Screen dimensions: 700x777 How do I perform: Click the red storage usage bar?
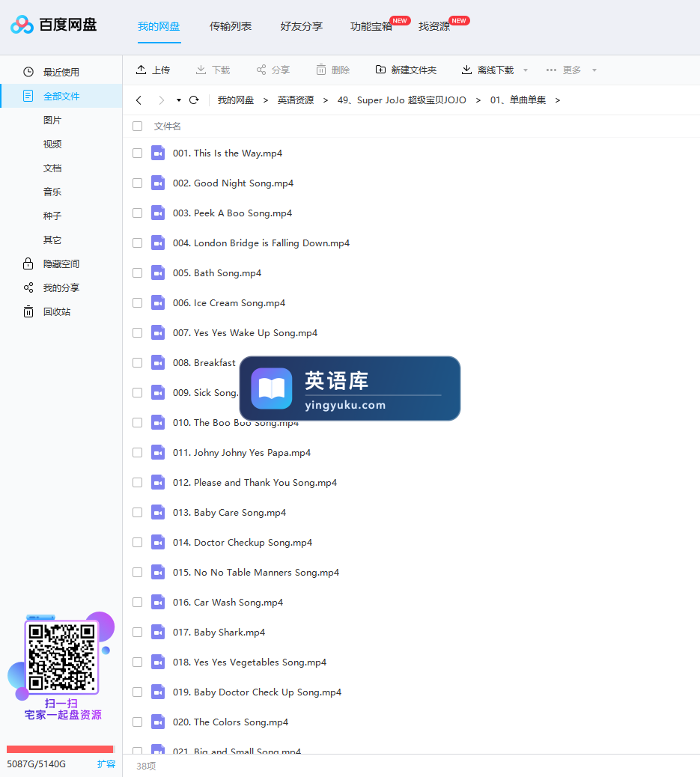click(60, 749)
